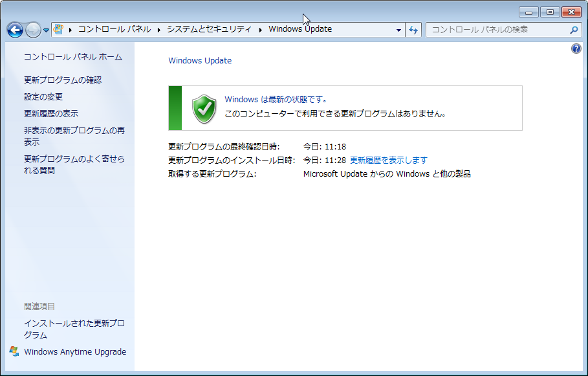Minimize the Windows Update window
This screenshot has height=376, width=588.
(x=528, y=12)
